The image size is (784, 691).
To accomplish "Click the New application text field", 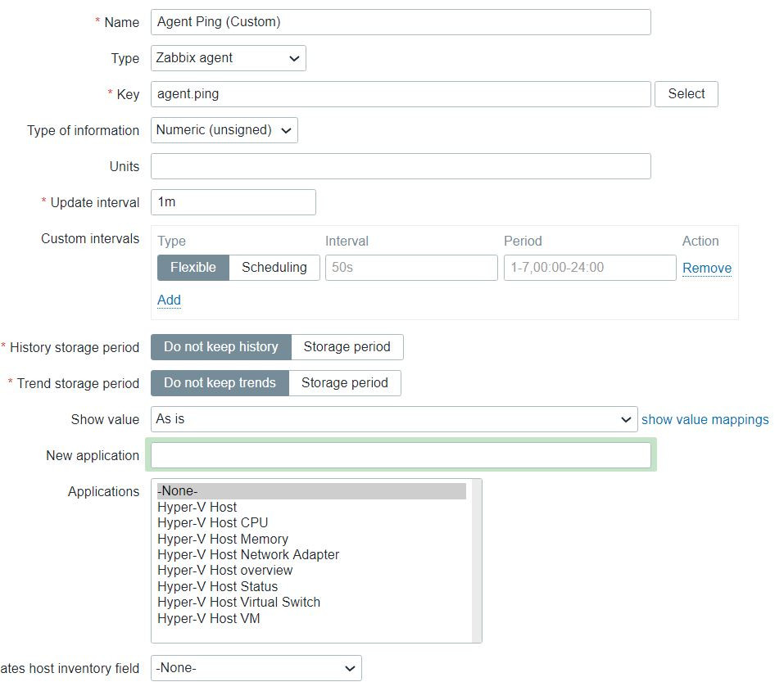I will [x=401, y=455].
